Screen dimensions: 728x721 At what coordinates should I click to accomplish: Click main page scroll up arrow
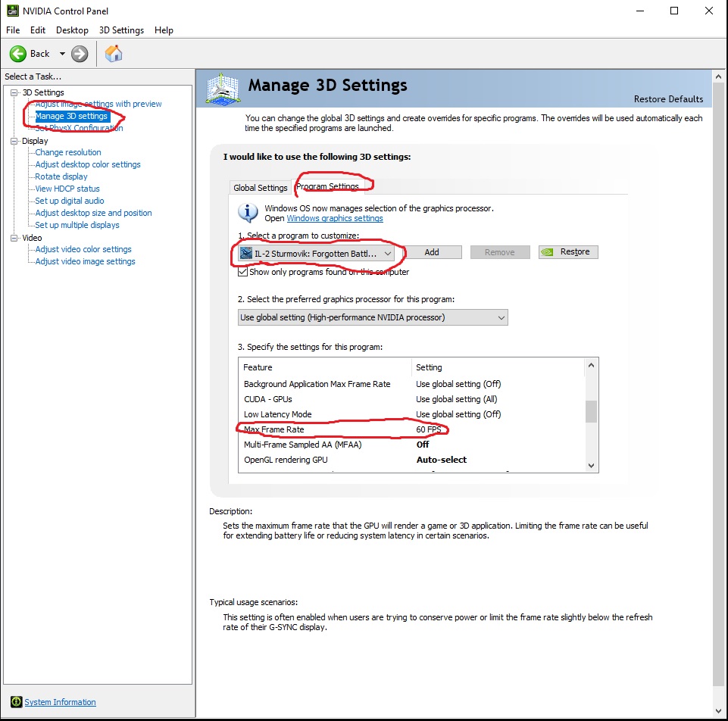[x=719, y=76]
